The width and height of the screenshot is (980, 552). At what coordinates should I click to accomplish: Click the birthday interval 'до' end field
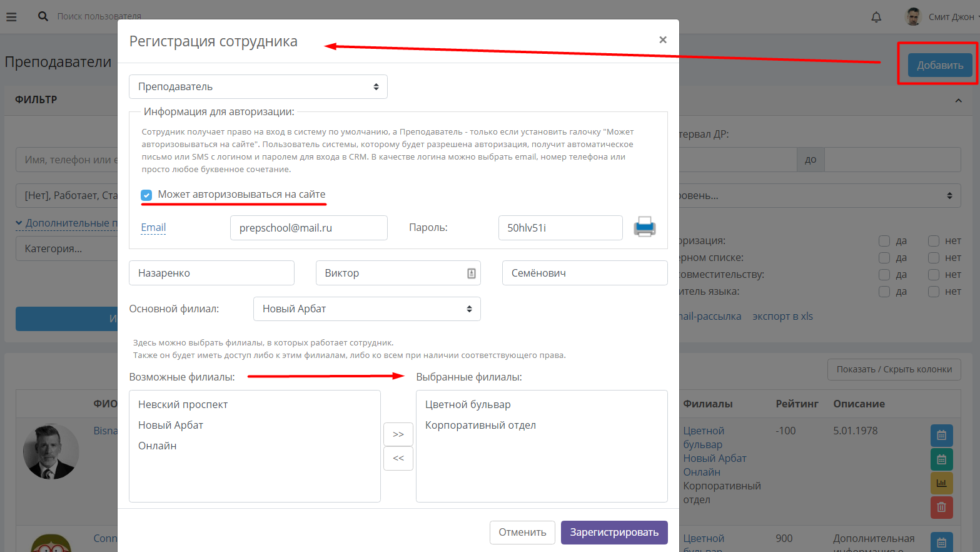(893, 160)
